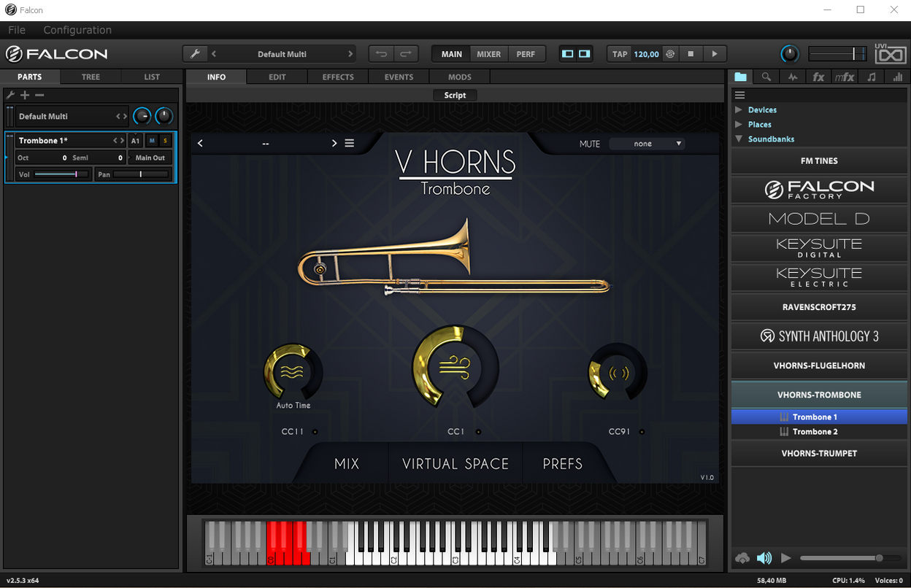Expand the Devices tree section
The width and height of the screenshot is (911, 588).
click(739, 109)
